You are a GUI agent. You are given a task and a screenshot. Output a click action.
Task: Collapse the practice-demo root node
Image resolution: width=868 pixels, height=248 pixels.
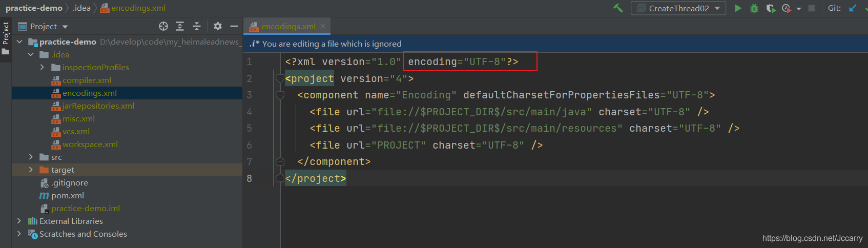pyautogui.click(x=19, y=42)
